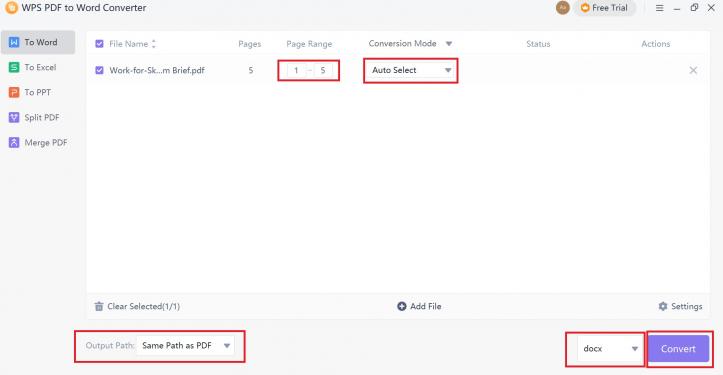723x375 pixels.
Task: Click the Add File plus icon
Action: point(402,306)
